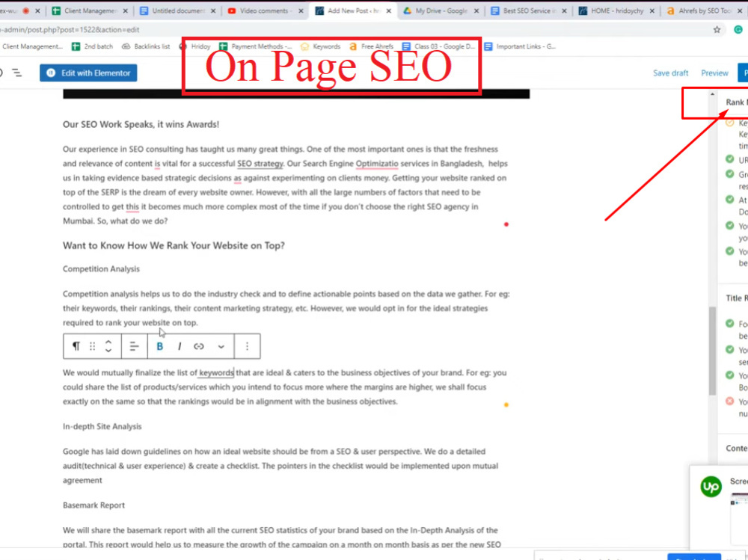Preview the post

(714, 73)
